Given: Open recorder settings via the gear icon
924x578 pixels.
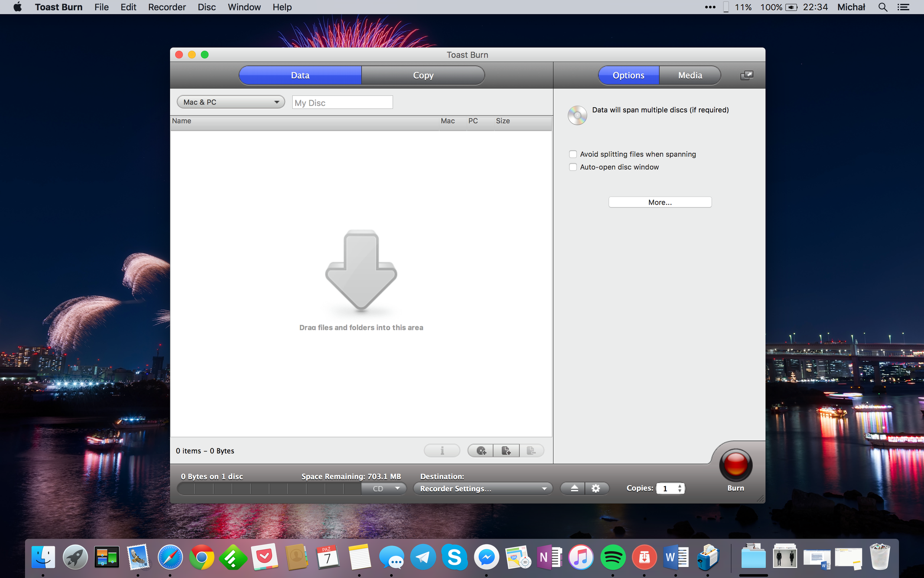Looking at the screenshot, I should tap(596, 488).
